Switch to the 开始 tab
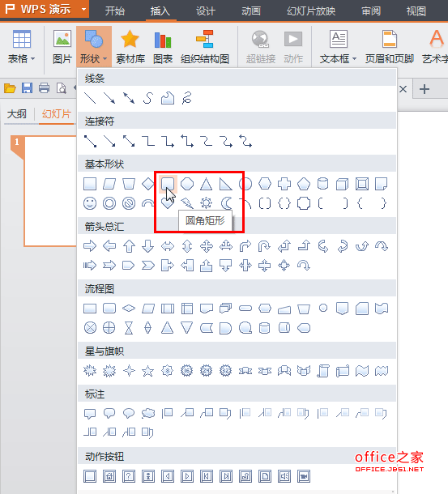Screen dimensions: 448x494 tap(115, 11)
